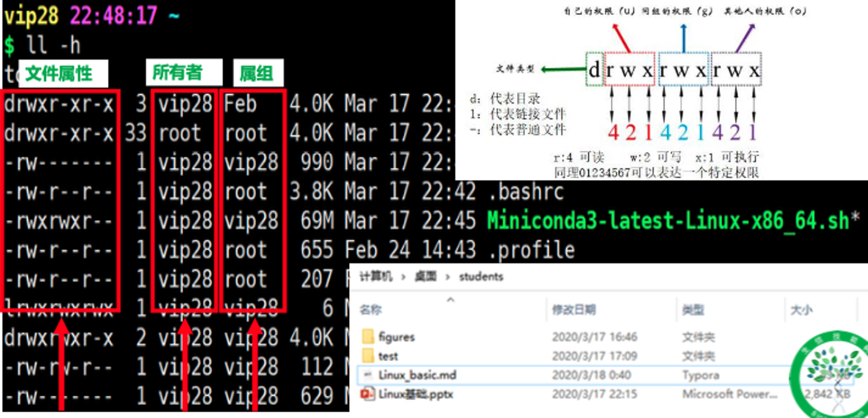The width and height of the screenshot is (868, 418).
Task: Expand the chevron after 桌面 in breadcrumb
Action: (x=447, y=277)
